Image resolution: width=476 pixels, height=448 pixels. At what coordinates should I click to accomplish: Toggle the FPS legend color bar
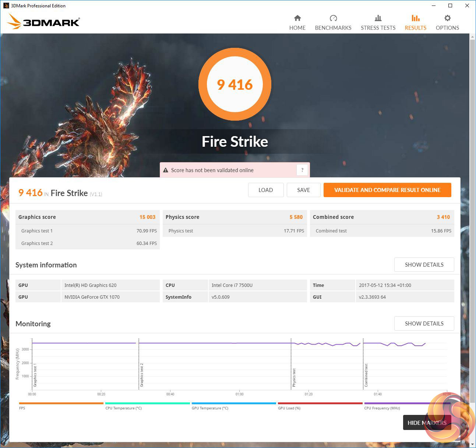(x=61, y=403)
